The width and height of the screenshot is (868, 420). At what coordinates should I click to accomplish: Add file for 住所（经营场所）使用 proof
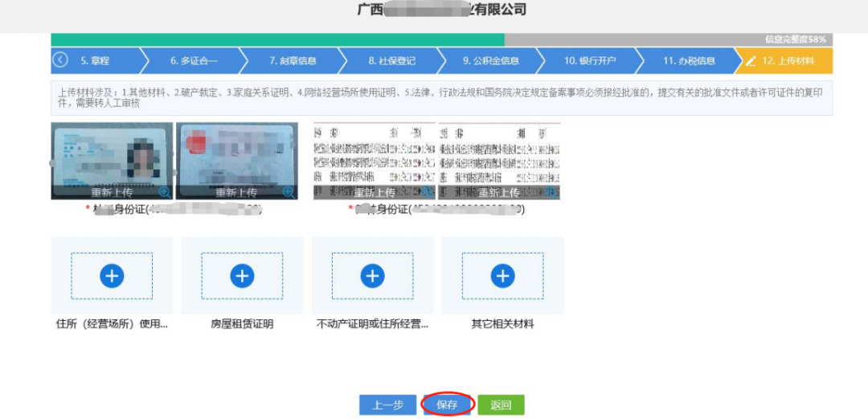click(112, 276)
